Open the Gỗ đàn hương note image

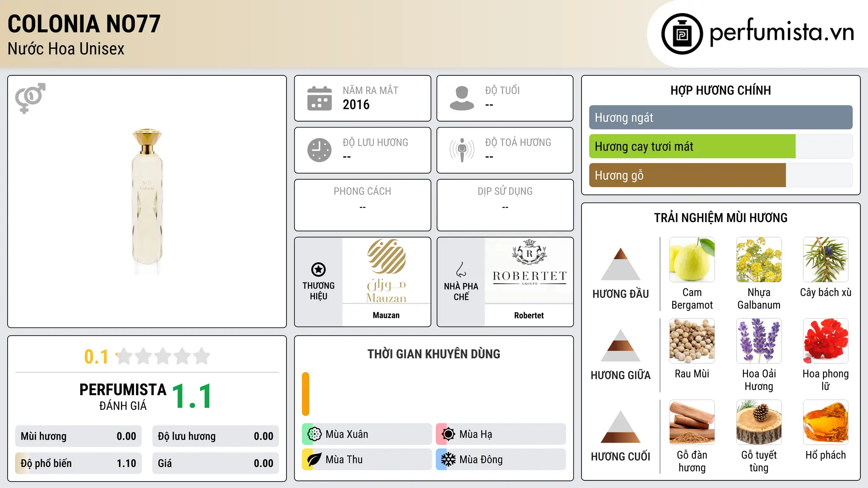point(692,422)
